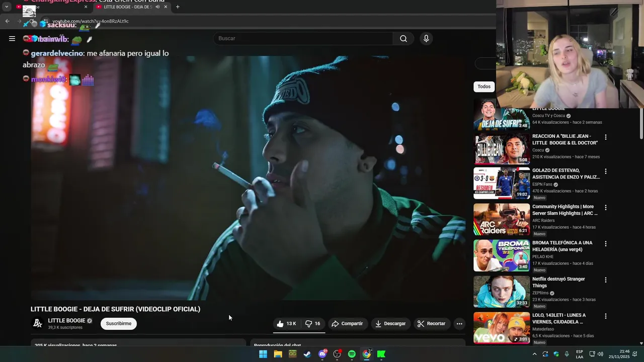This screenshot has width=644, height=362.
Task: Go back with browser back arrow
Action: coord(7,21)
